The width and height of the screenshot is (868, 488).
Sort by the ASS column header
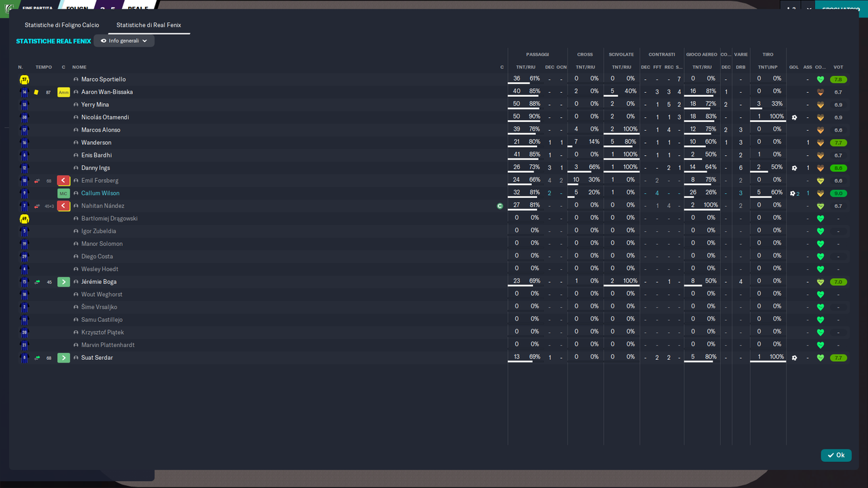point(808,67)
